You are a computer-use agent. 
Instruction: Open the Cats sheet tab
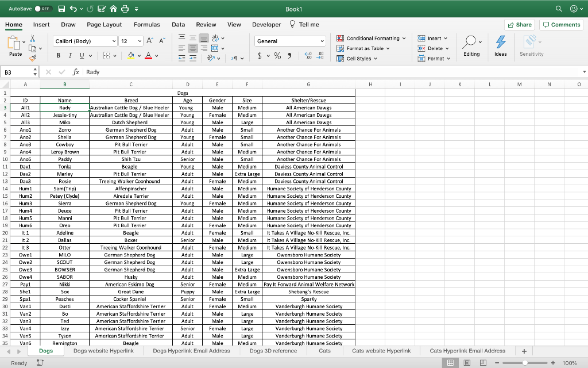point(325,351)
